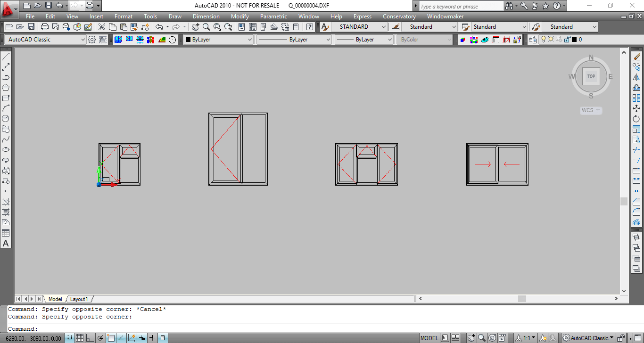This screenshot has width=644, height=343.
Task: Toggle Ortho Mode in status bar
Action: 90,338
